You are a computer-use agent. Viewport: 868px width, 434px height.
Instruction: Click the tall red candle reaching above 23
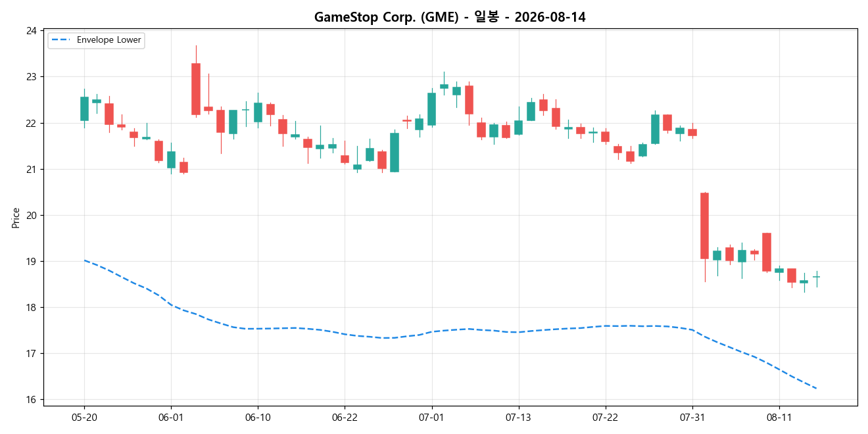tap(196, 89)
